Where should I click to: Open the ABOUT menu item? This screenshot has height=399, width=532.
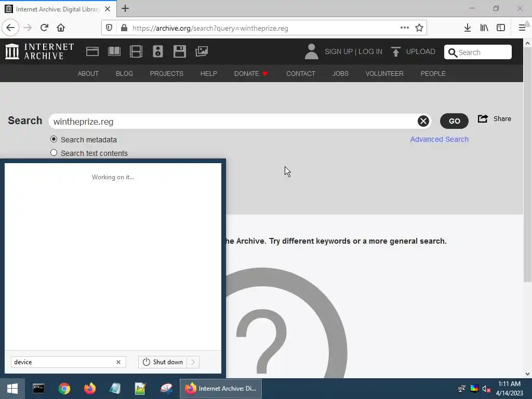[88, 74]
